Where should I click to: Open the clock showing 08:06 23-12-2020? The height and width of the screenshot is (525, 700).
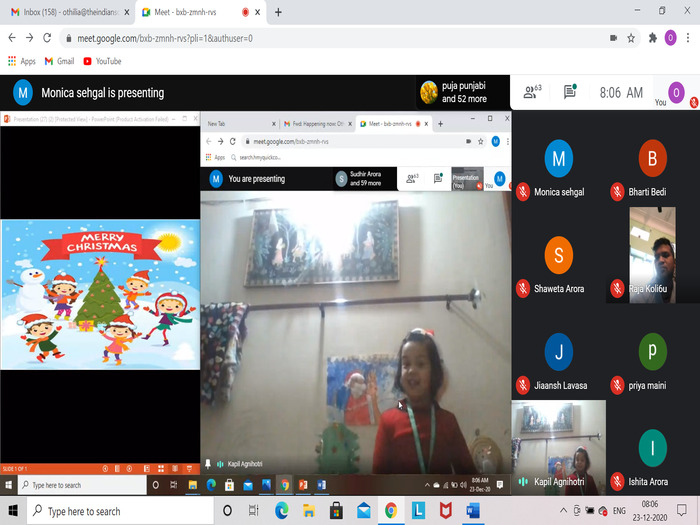(x=650, y=511)
